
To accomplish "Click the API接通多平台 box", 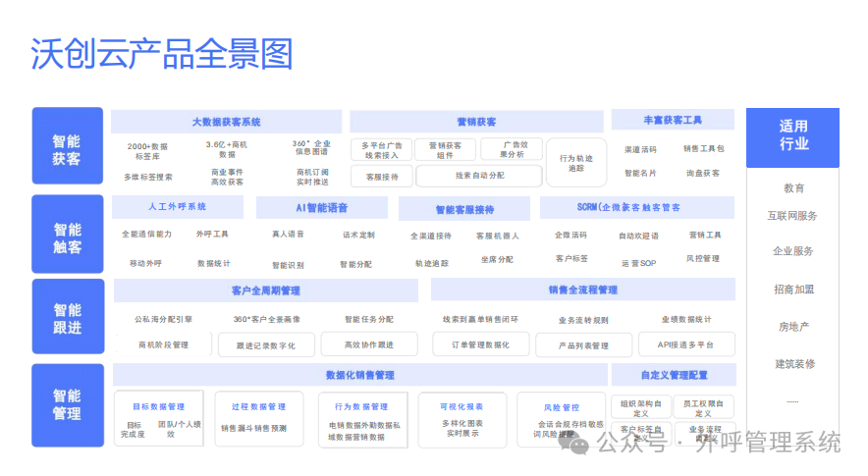I will tap(686, 344).
